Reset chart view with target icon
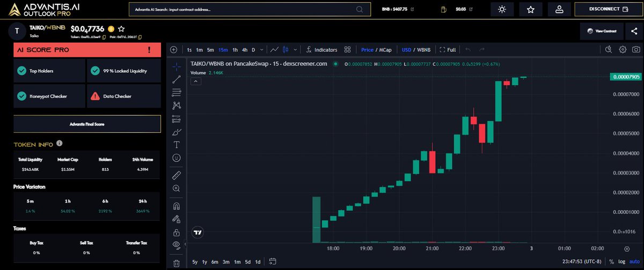This screenshot has height=270, width=644. pos(627,249)
